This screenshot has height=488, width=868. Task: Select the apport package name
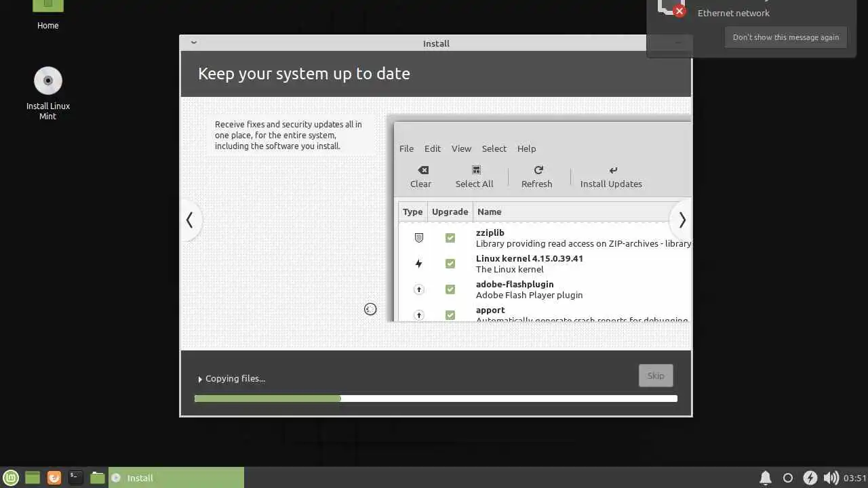(x=490, y=310)
